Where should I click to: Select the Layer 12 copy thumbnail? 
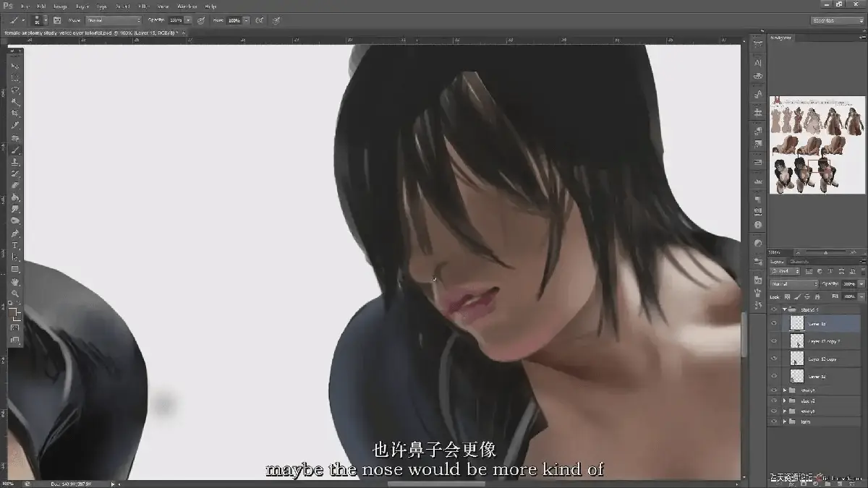click(x=796, y=359)
